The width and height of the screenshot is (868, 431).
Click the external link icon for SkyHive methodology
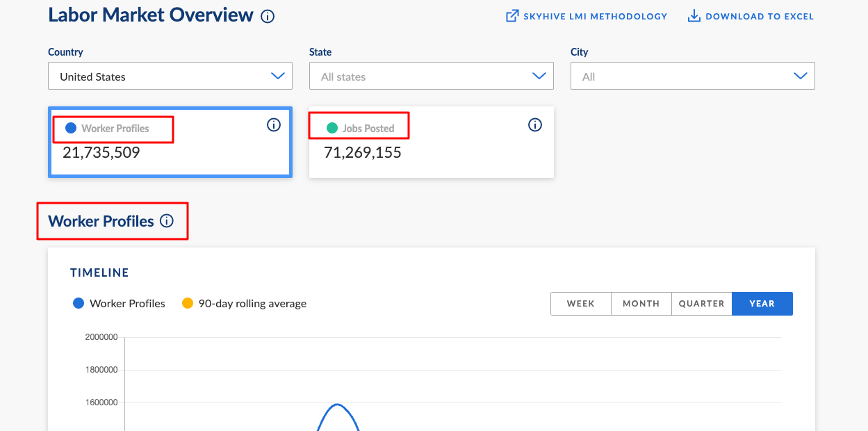pos(512,16)
